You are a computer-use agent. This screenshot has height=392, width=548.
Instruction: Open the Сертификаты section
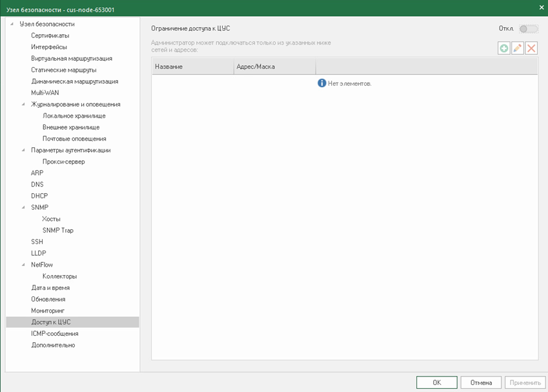(50, 36)
